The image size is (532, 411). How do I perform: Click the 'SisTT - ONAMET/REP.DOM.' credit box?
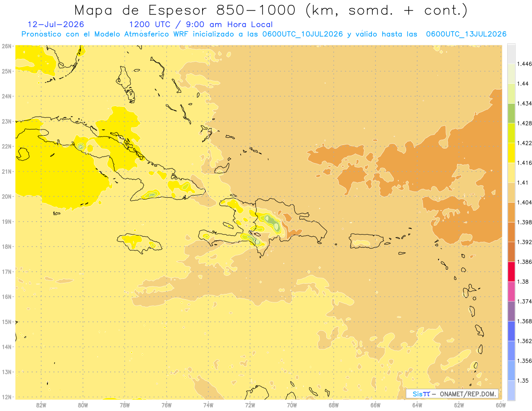[452, 394]
